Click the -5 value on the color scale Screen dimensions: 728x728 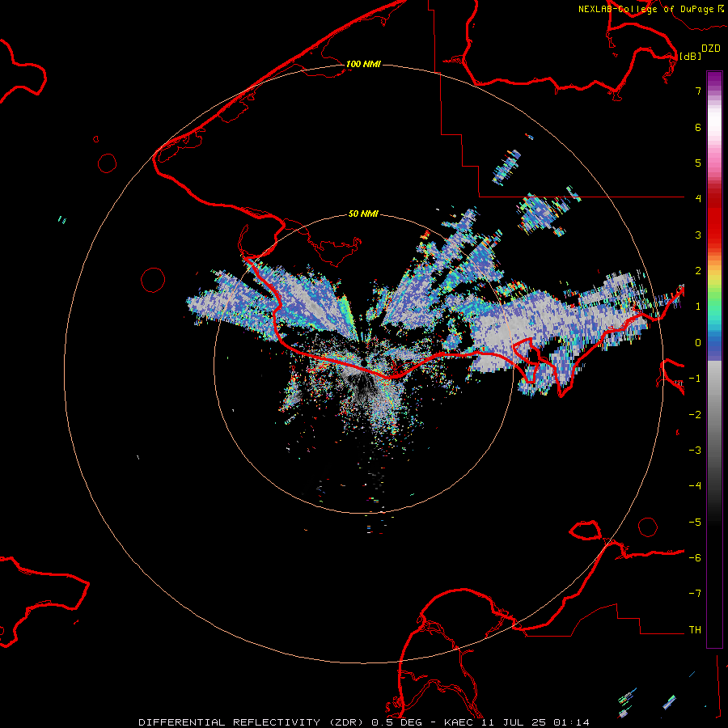tap(695, 523)
